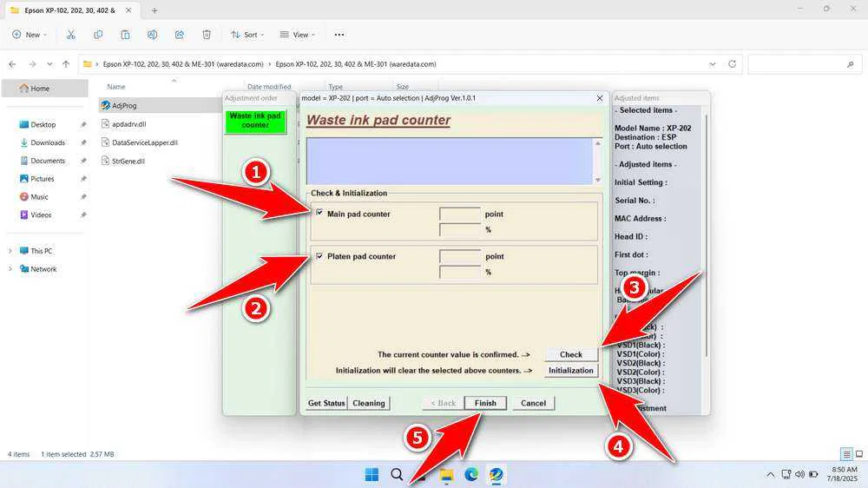Image resolution: width=868 pixels, height=488 pixels.
Task: Select Downloads in the navigation pane
Action: pos(48,142)
